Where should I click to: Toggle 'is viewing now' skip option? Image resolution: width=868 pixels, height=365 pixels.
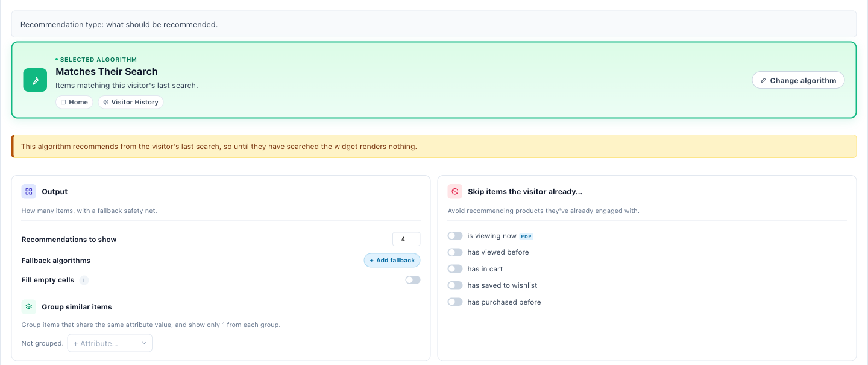click(x=455, y=236)
